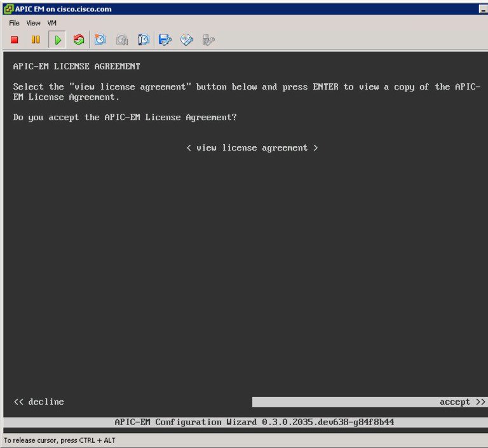Click the red Power Off (stop) icon
The height and width of the screenshot is (448, 488).
click(15, 40)
